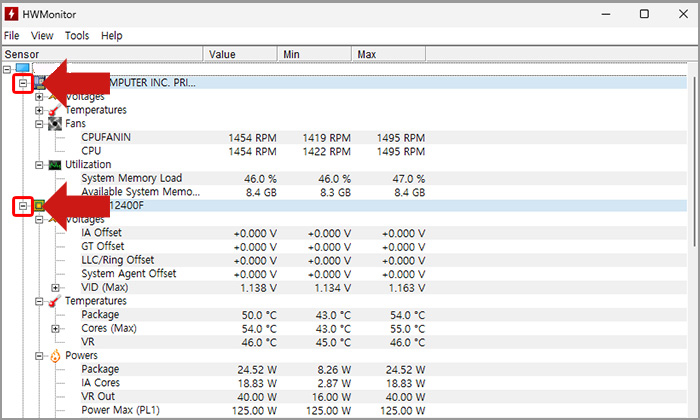This screenshot has height=420, width=700.
Task: Maximize the HWMonitor window
Action: point(644,14)
